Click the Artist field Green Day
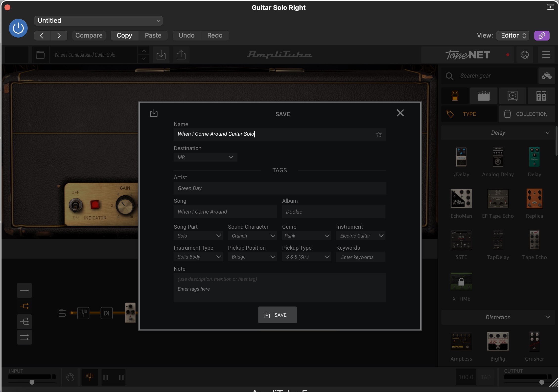This screenshot has width=559, height=392. [280, 188]
